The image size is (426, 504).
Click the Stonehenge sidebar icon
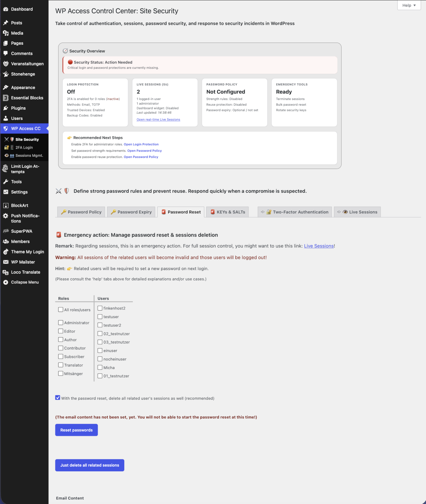5,74
